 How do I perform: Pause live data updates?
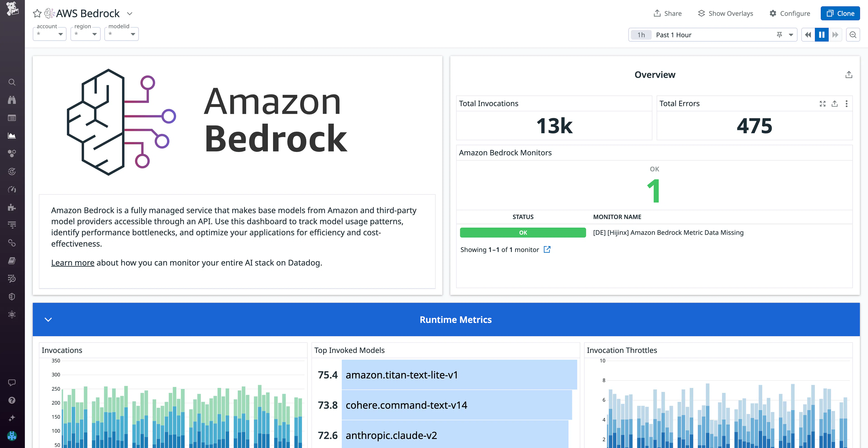[x=821, y=34]
